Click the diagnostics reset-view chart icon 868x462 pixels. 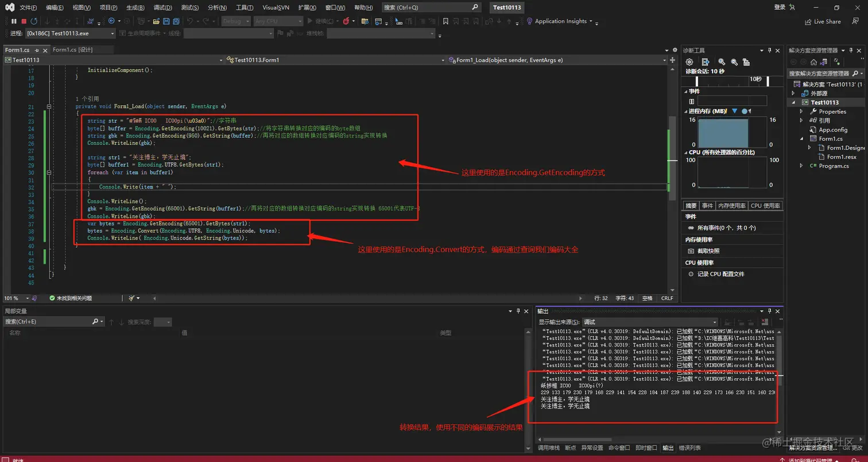coord(746,62)
